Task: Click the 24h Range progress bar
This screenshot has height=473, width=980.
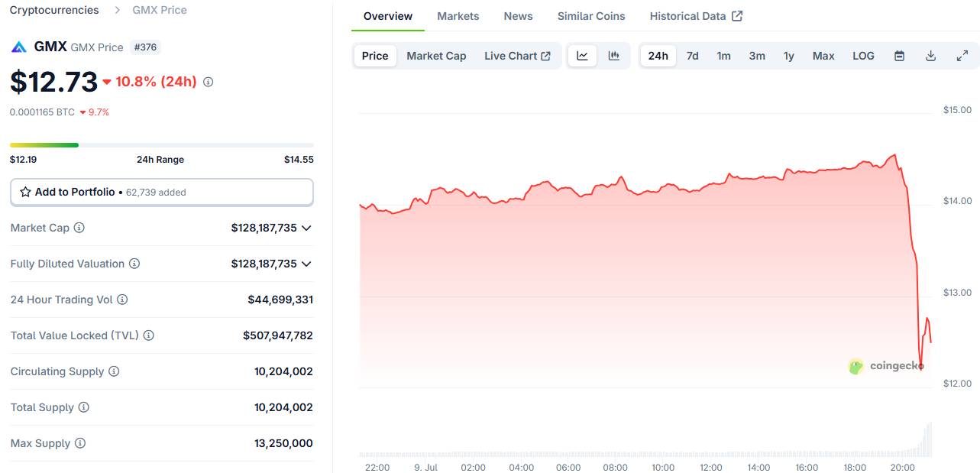Action: pos(162,144)
